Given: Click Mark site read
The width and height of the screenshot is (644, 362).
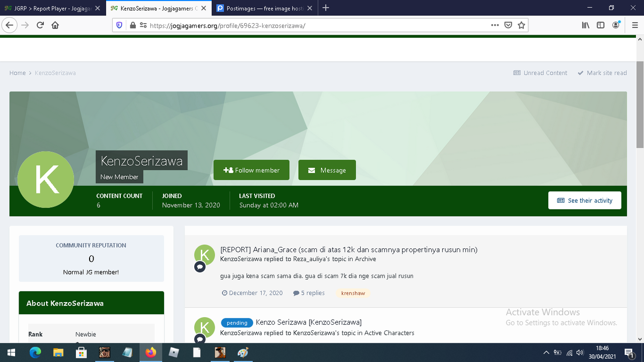Looking at the screenshot, I should click(x=602, y=73).
